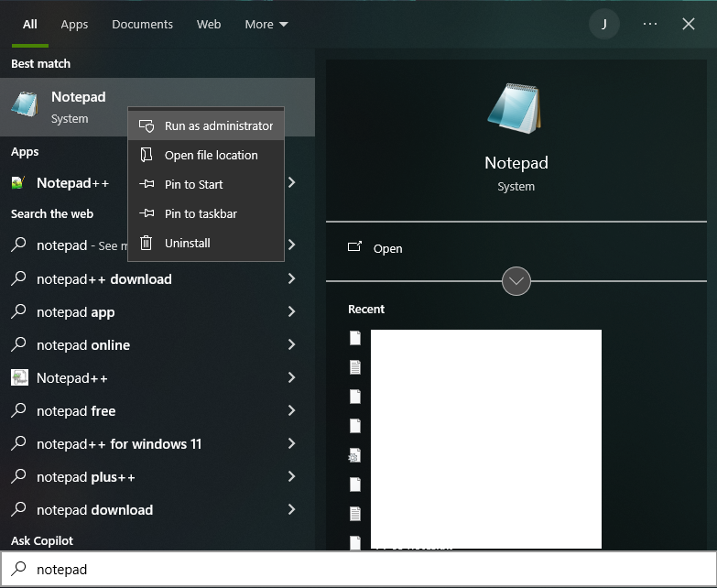The width and height of the screenshot is (717, 588).
Task: Expand arrow for notepad++ for windows 11
Action: pyautogui.click(x=292, y=443)
